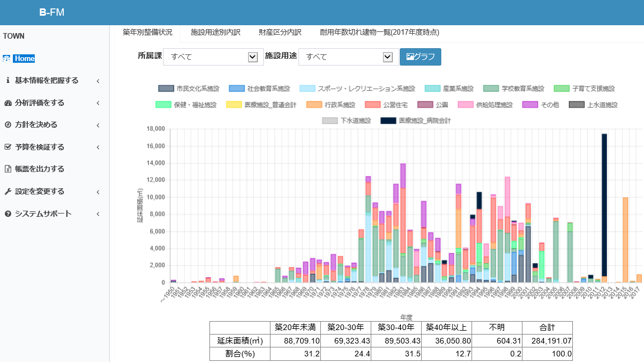
Task: Click the palette icon beside 分析評価をする
Action: coord(8,103)
